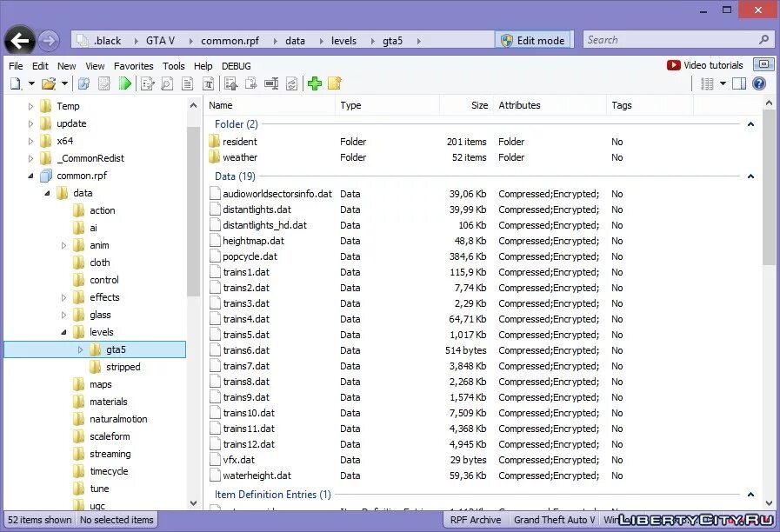This screenshot has height=532, width=780.
Task: Select the stripped folder in tree
Action: click(x=123, y=367)
